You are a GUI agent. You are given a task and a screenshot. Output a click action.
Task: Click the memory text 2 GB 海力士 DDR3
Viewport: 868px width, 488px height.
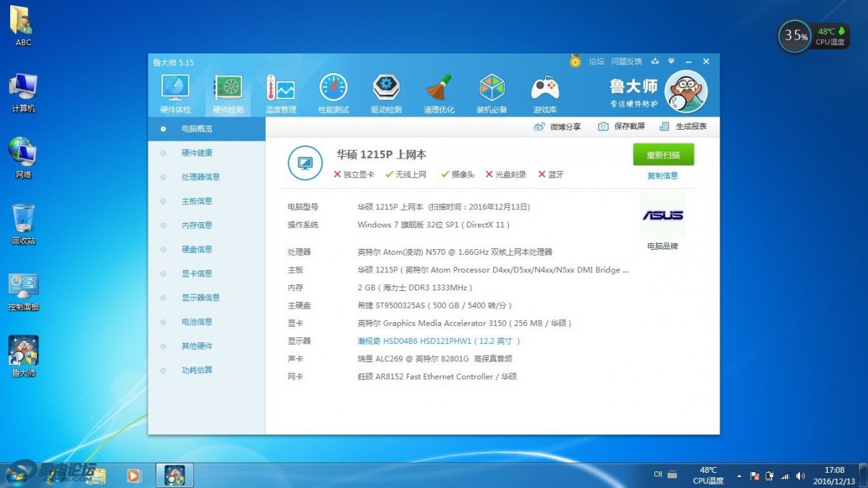(415, 288)
